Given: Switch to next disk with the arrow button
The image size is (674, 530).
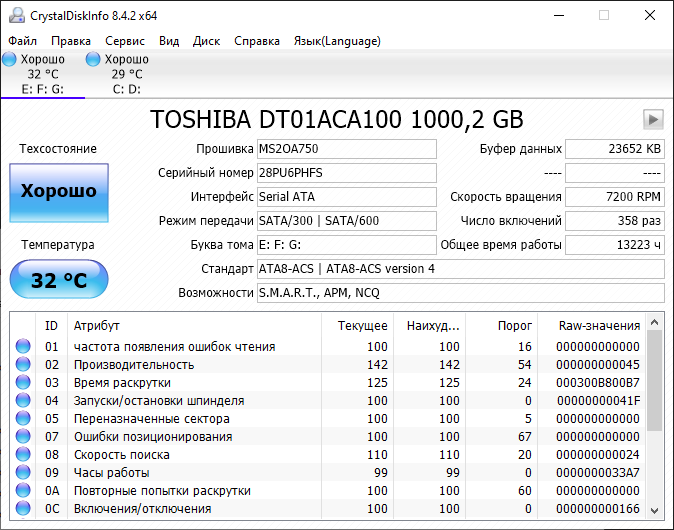Looking at the screenshot, I should click(653, 119).
